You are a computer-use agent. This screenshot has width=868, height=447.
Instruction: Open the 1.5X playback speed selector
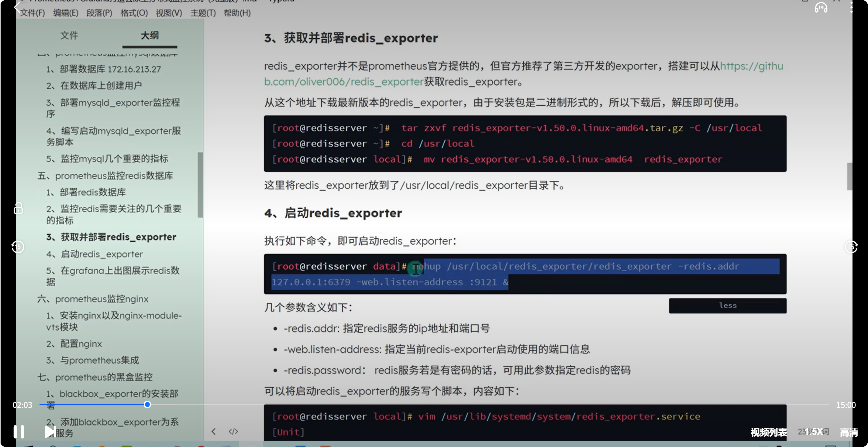pos(814,432)
